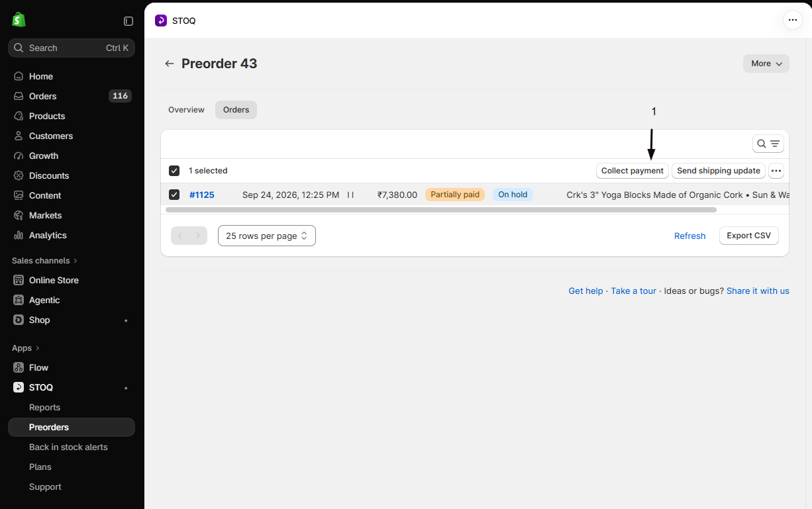Click the Take a tour link
Image resolution: width=812 pixels, height=509 pixels.
(634, 291)
